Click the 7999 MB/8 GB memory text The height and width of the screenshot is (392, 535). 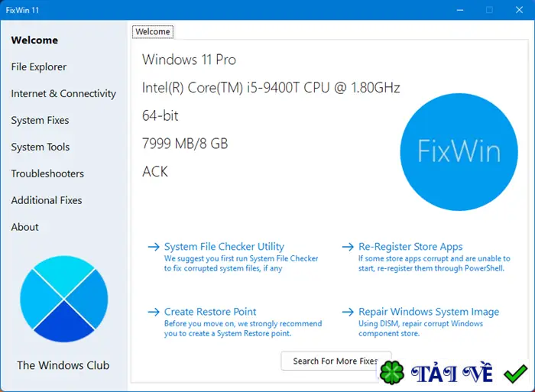click(185, 144)
